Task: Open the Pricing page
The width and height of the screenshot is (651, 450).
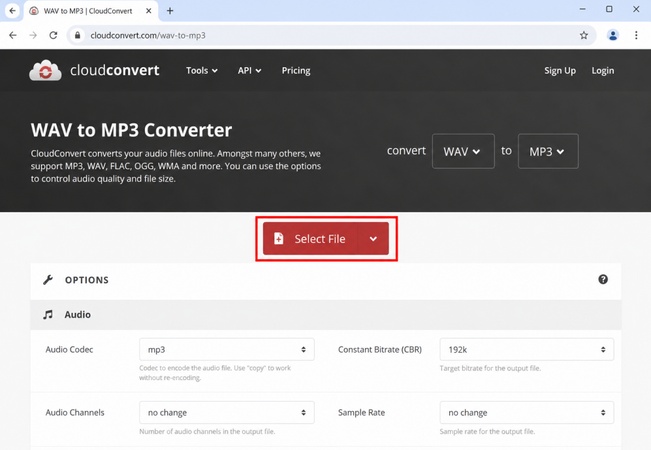Action: point(296,71)
